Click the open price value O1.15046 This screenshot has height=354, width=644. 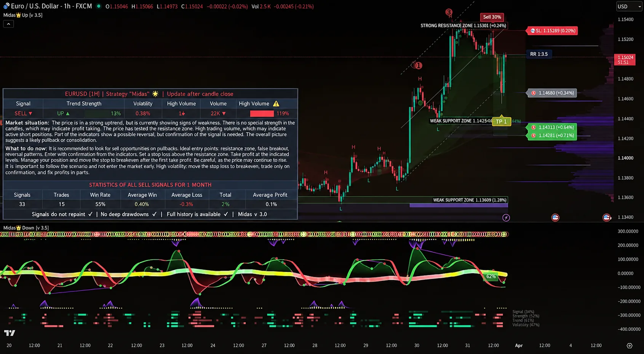[x=117, y=6]
